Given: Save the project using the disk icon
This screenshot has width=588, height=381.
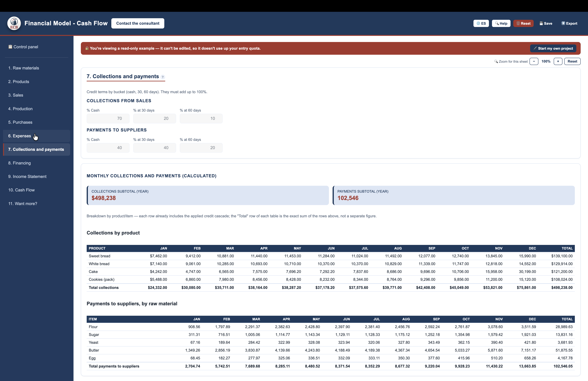Looking at the screenshot, I should [x=546, y=23].
